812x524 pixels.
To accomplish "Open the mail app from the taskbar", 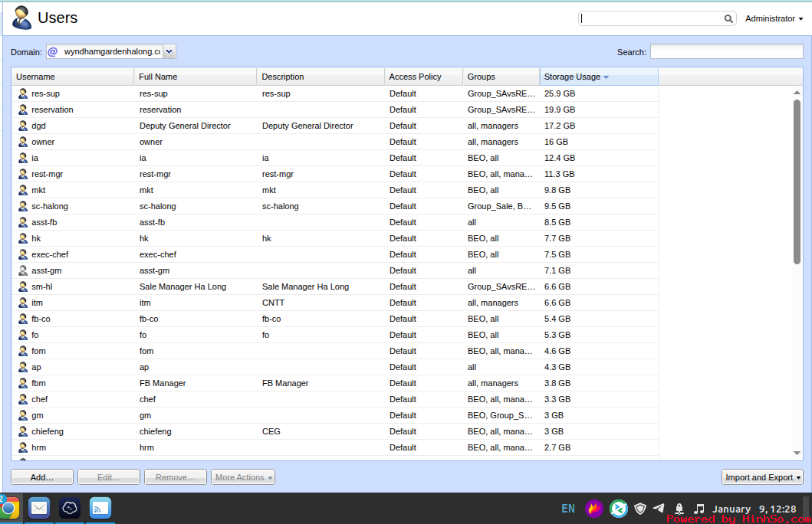I will point(39,508).
